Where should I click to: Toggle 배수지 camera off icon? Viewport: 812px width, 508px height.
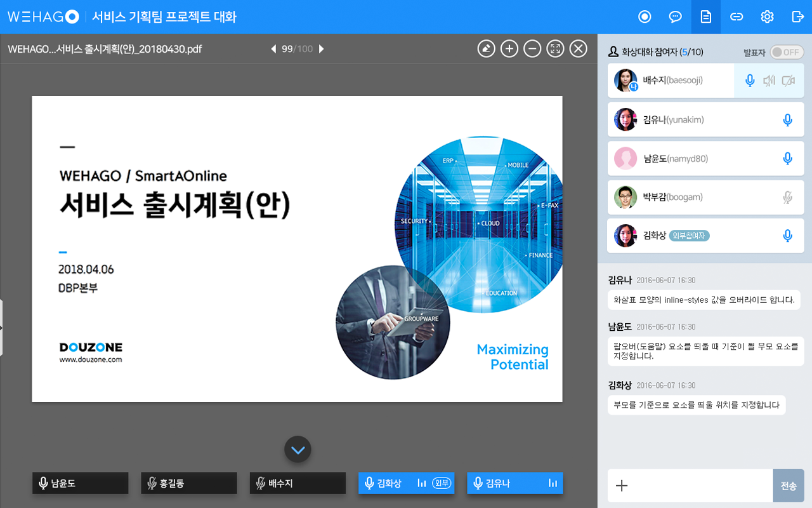[789, 81]
